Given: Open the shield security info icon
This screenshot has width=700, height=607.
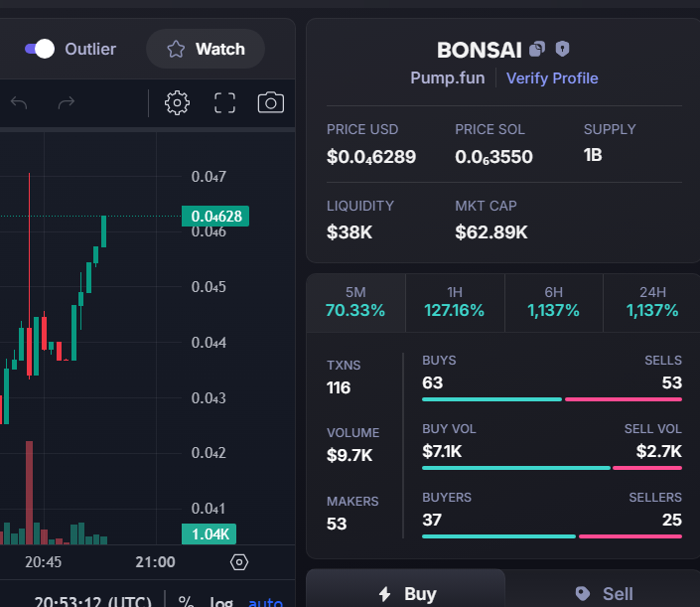Looking at the screenshot, I should pyautogui.click(x=562, y=49).
